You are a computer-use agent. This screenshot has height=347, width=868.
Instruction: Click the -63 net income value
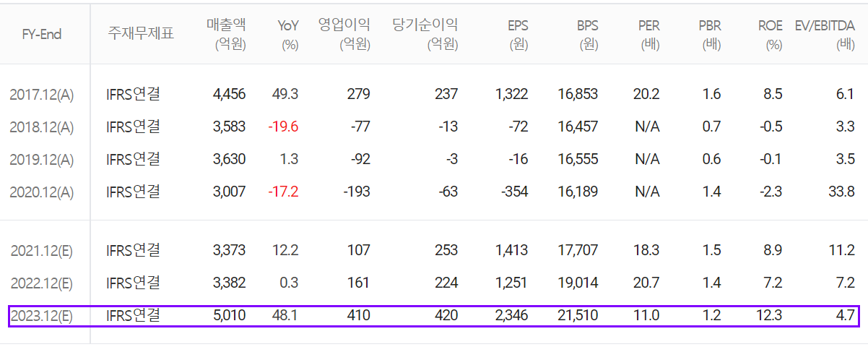pos(448,192)
